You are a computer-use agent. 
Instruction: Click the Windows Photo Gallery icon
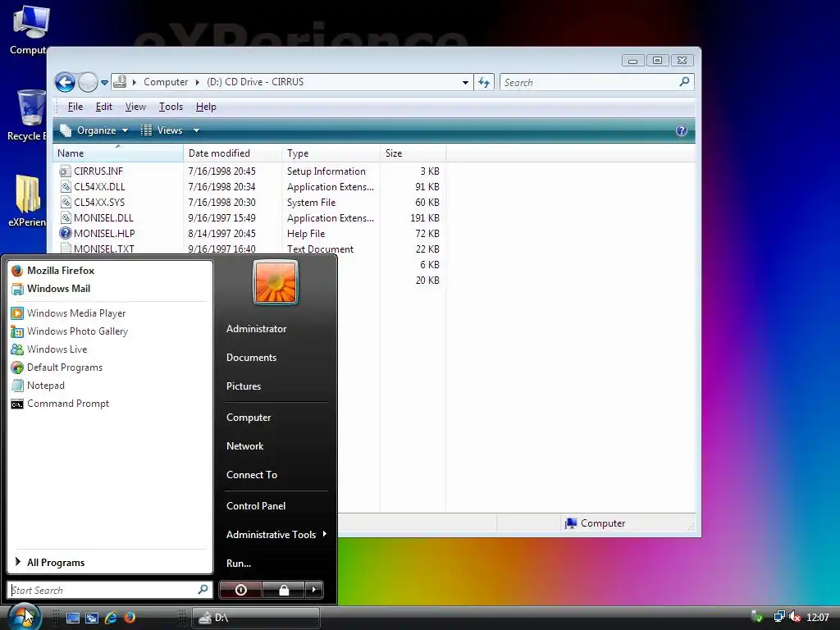17,331
